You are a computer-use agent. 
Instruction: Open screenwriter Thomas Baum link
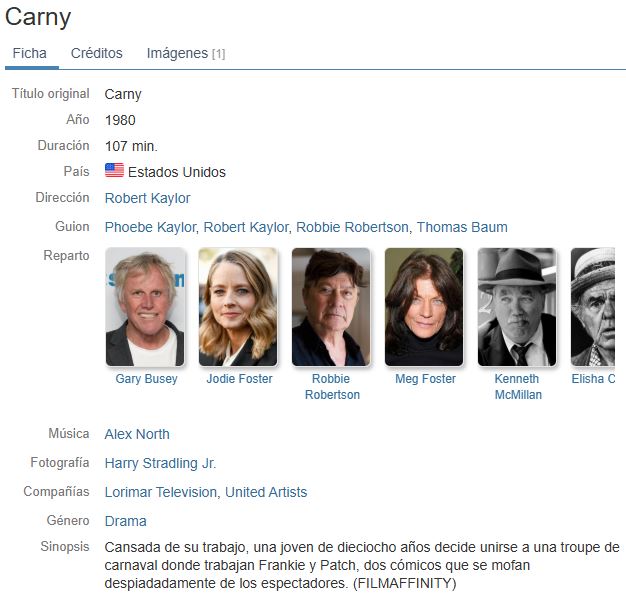(x=462, y=227)
